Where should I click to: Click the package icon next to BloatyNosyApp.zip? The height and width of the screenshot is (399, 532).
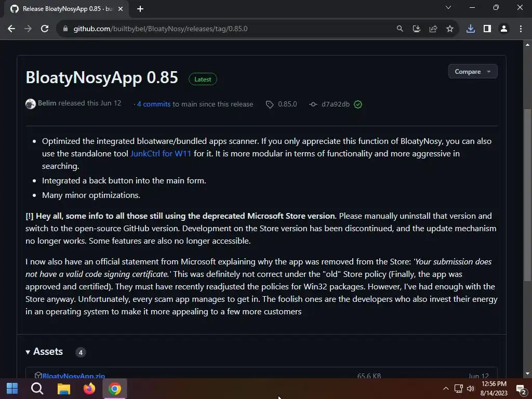click(x=38, y=375)
